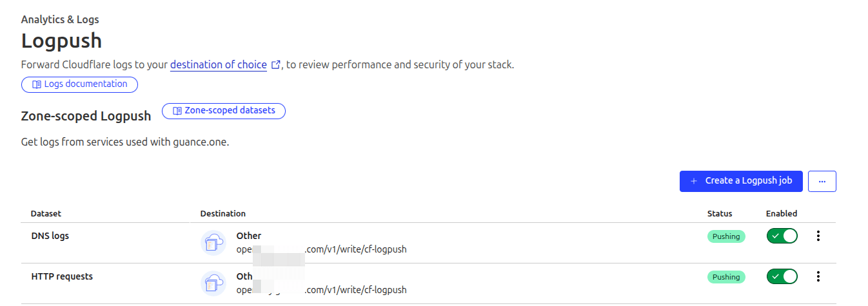The height and width of the screenshot is (306, 868).
Task: Open the destination of choice link
Action: pos(219,64)
